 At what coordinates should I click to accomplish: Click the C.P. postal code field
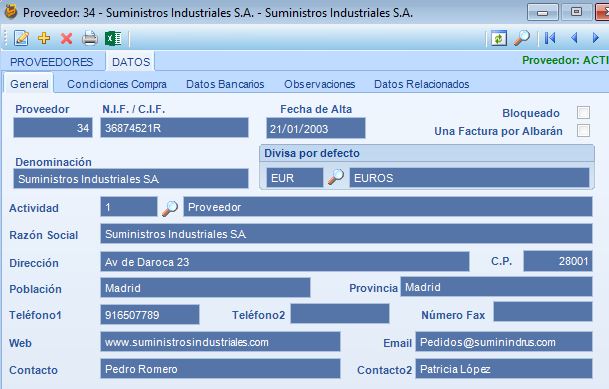coord(558,261)
